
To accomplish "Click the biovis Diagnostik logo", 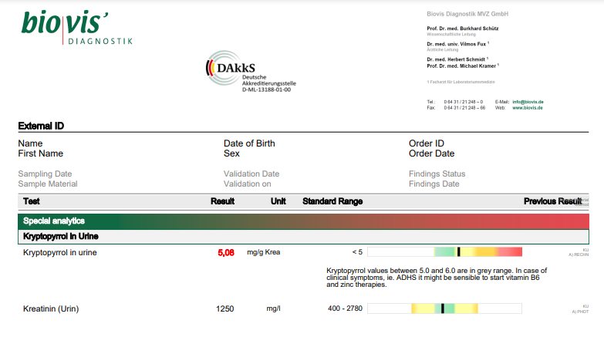I will 77,27.
